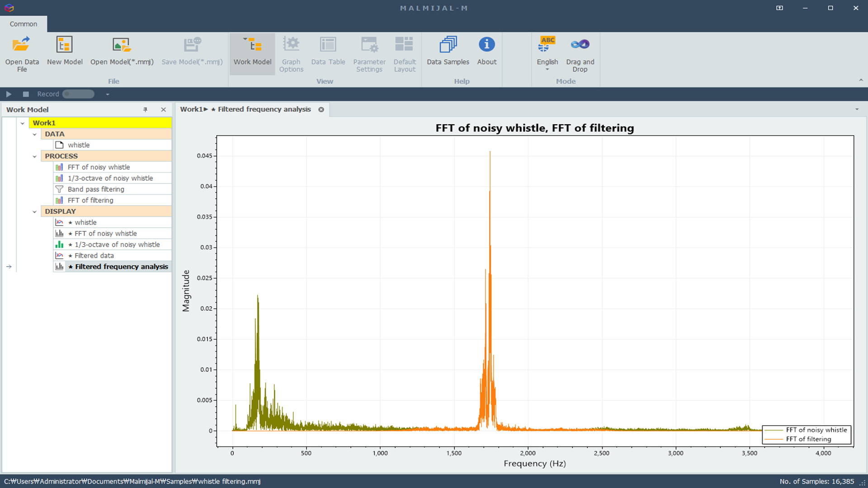Collapse the DISPLAY tree section
Viewport: 868px width, 488px height.
pyautogui.click(x=35, y=211)
